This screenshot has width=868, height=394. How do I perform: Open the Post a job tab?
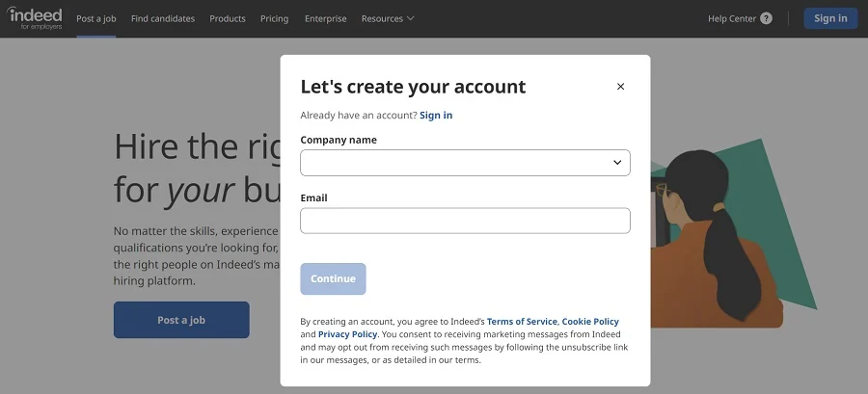point(96,18)
